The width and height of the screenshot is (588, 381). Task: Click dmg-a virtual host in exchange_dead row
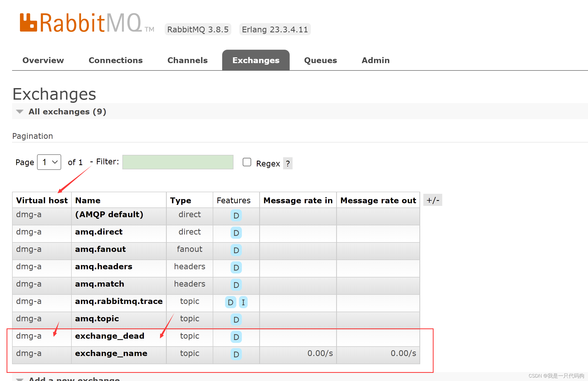pos(29,336)
